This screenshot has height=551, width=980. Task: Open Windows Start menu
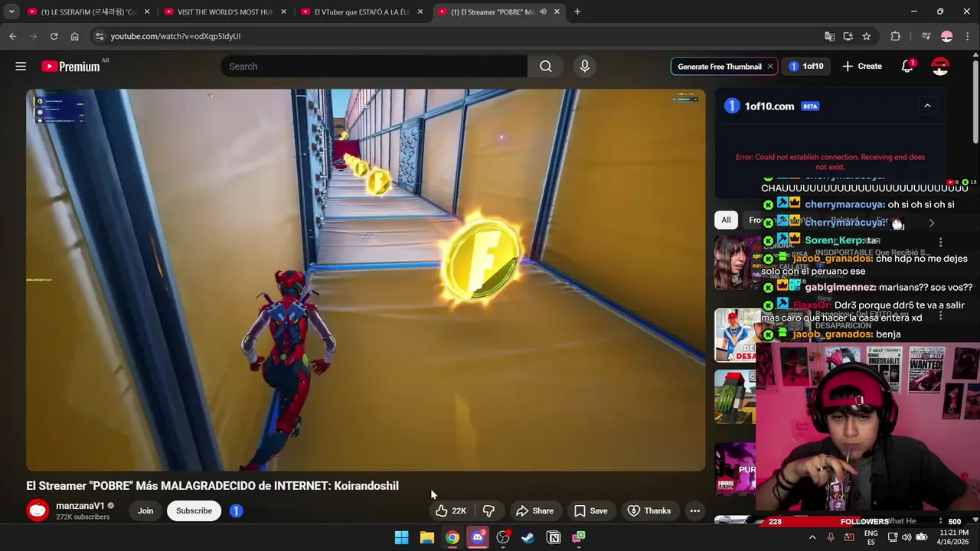(401, 537)
